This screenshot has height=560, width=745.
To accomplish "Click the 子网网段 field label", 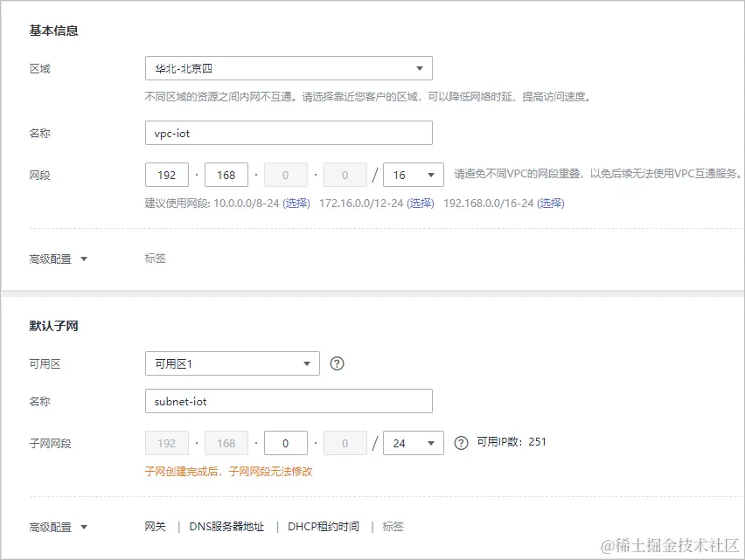I will 51,444.
